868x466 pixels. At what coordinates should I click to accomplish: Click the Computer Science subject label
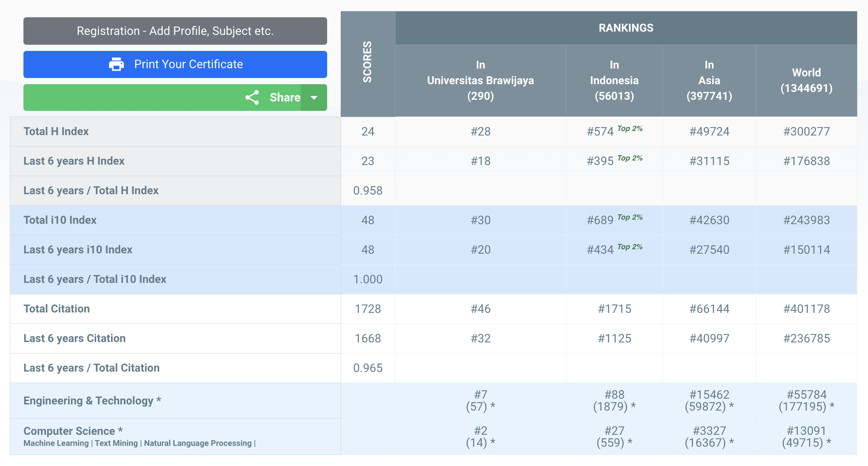click(69, 431)
